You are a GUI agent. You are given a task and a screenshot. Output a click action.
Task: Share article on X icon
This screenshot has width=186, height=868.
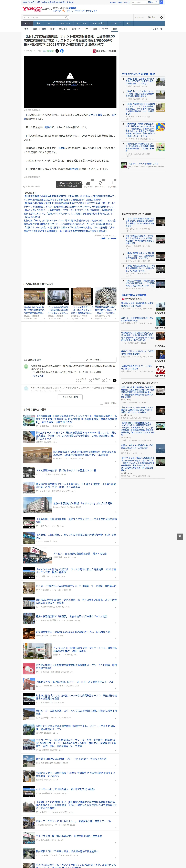coord(57,51)
